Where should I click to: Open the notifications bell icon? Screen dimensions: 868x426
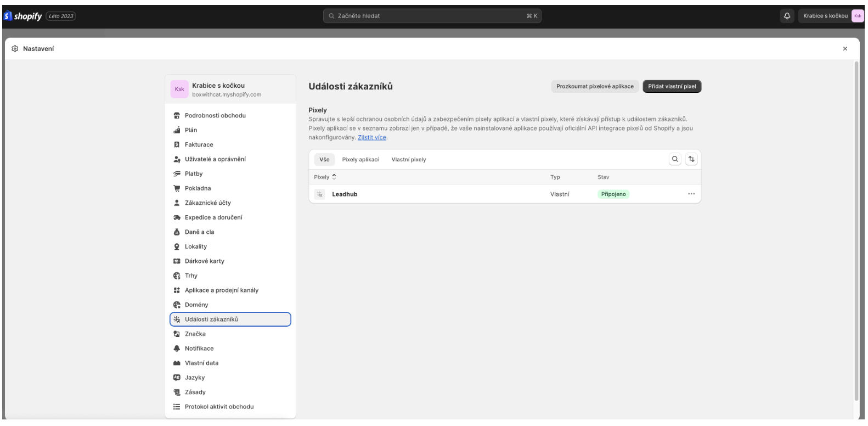click(x=788, y=16)
